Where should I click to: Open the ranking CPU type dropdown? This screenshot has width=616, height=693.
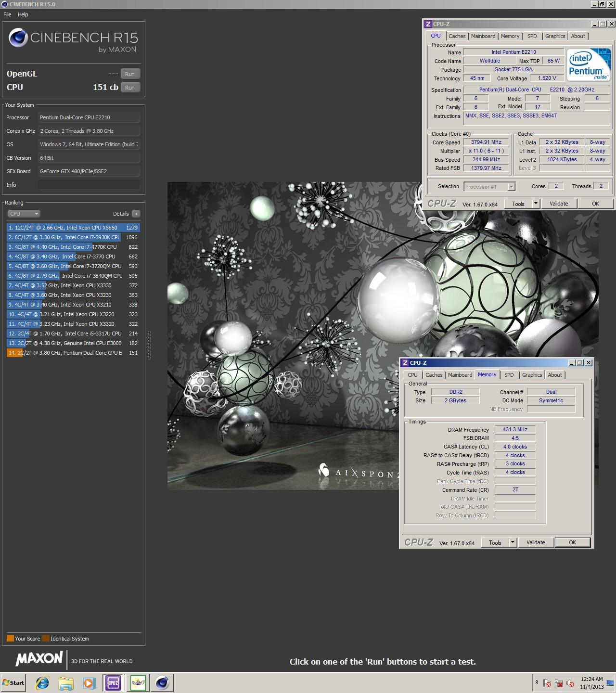coord(24,214)
